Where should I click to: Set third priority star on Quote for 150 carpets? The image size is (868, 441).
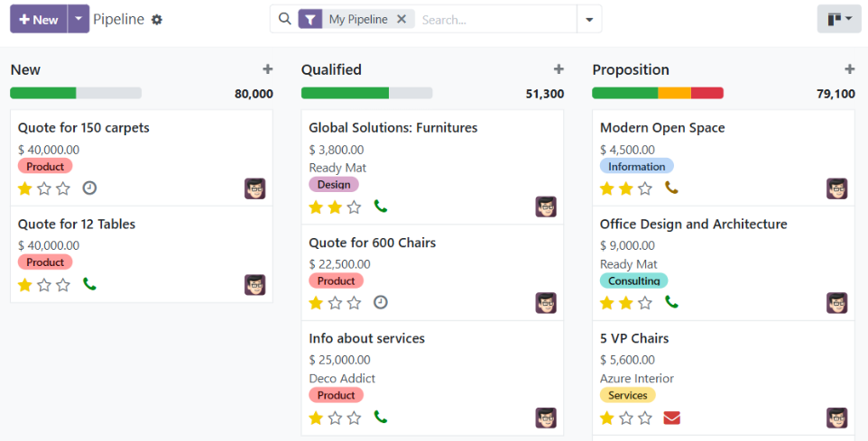(x=63, y=188)
